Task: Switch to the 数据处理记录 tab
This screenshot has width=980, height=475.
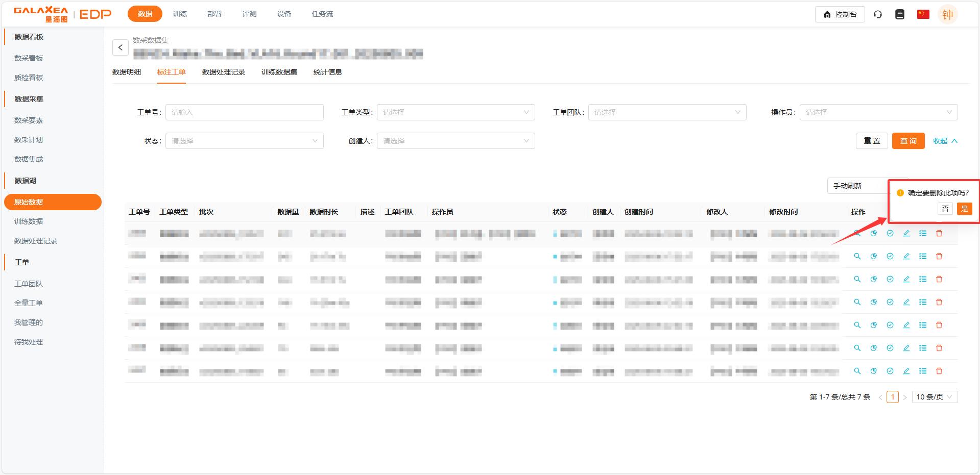Action: (x=223, y=72)
